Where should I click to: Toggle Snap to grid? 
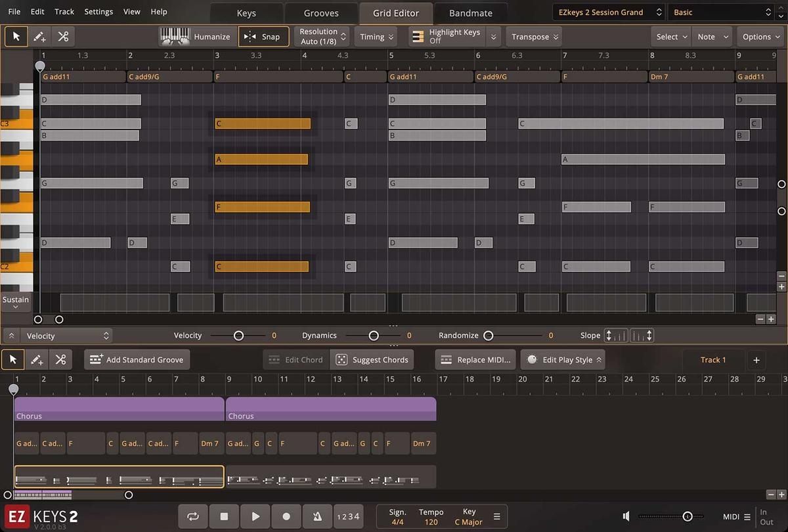(263, 37)
